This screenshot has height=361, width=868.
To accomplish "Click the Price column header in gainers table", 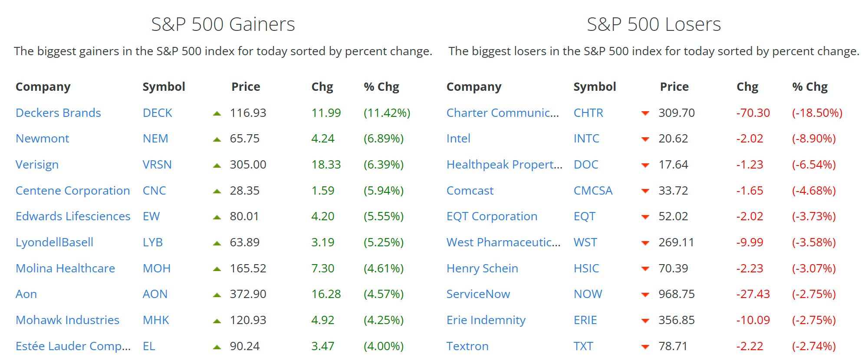I will (x=246, y=87).
